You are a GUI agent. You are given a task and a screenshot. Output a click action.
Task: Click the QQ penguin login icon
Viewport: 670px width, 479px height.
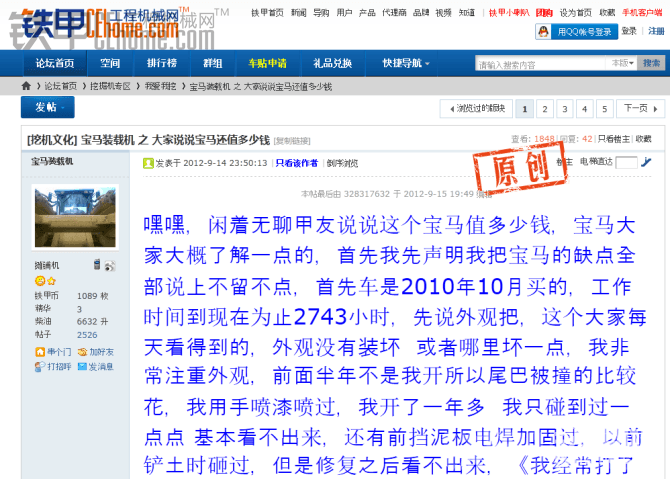(x=544, y=32)
